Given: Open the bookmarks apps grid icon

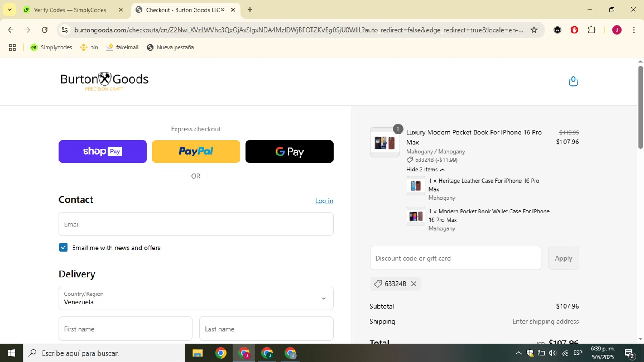Looking at the screenshot, I should coord(12,48).
